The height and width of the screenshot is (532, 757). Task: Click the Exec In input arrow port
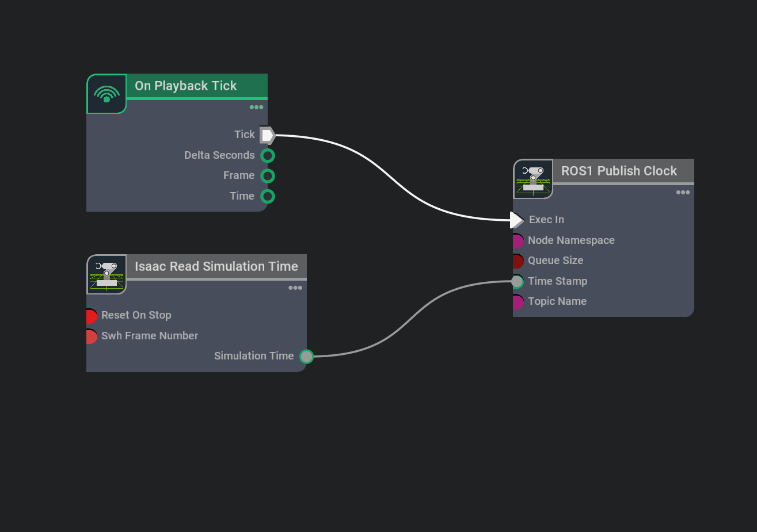516,220
